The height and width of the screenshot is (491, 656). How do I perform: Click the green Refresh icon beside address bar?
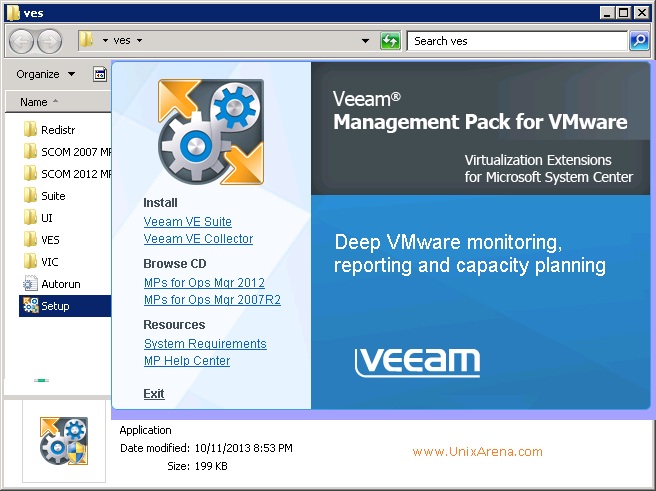point(390,41)
